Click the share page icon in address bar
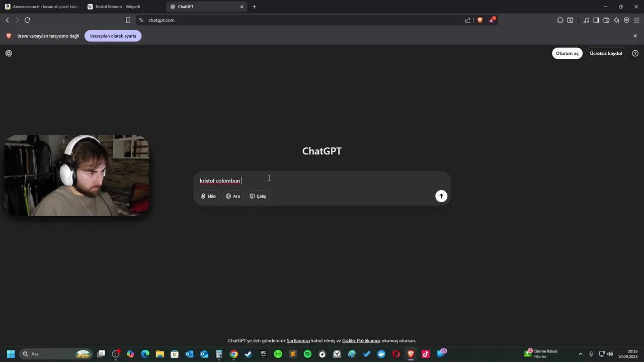644x362 pixels. coord(468,20)
